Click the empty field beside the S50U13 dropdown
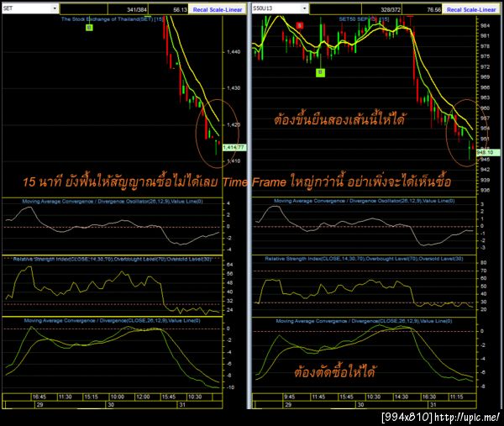Screen dimensions: 504x426 [x=335, y=9]
